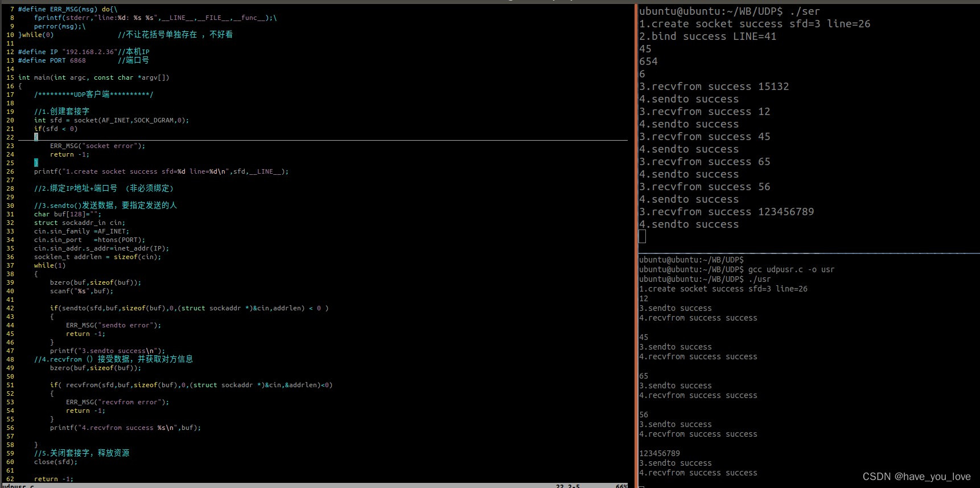Screen dimensions: 980x488
Task: Click the fprintf(stderr,...) line in the macro
Action: [155, 18]
